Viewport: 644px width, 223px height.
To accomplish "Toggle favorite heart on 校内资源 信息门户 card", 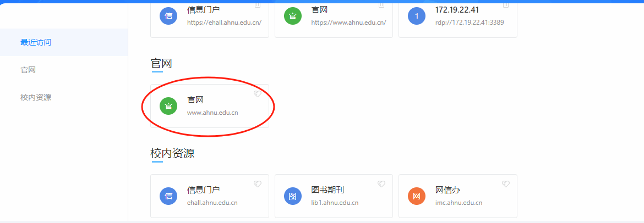I will pyautogui.click(x=258, y=184).
